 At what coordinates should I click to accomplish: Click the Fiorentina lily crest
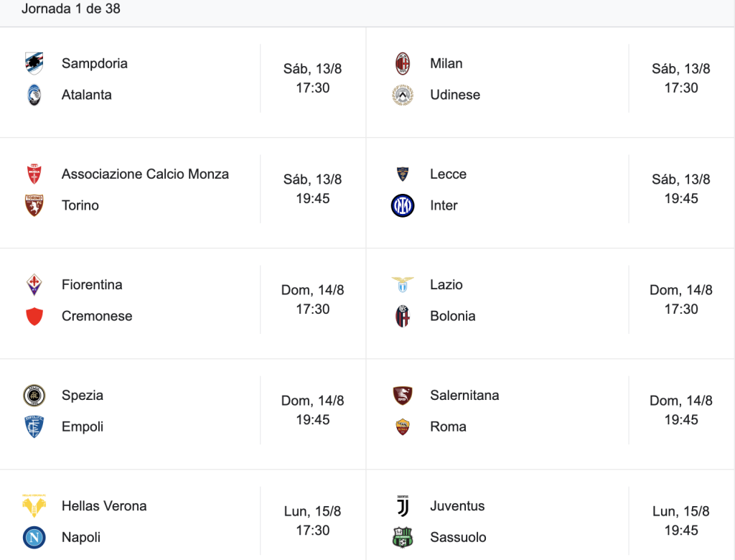pos(34,285)
